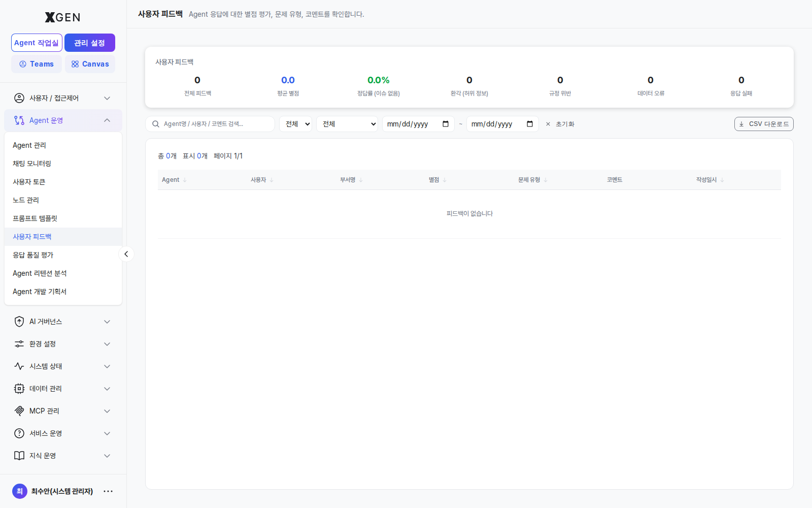
Task: Click the MCP 관리 icon
Action: pyautogui.click(x=19, y=411)
